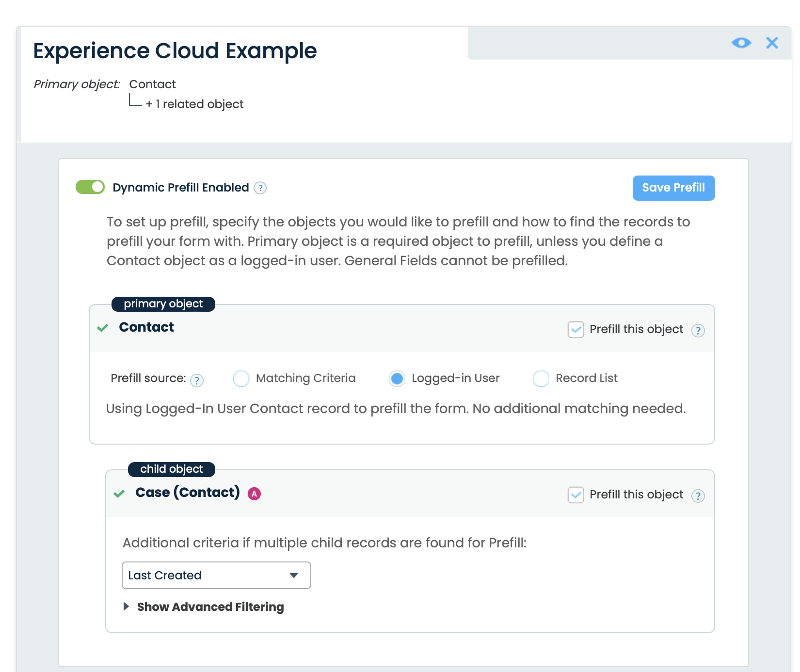
Task: Click help icon for Contact Prefill this object
Action: point(698,331)
